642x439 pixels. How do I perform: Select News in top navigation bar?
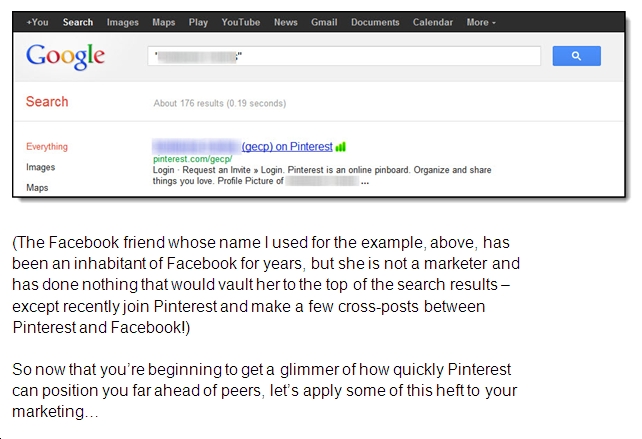(285, 22)
